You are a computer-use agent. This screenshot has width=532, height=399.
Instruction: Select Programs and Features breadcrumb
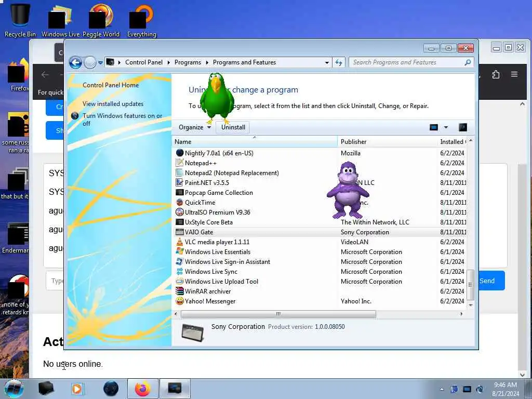coord(244,62)
